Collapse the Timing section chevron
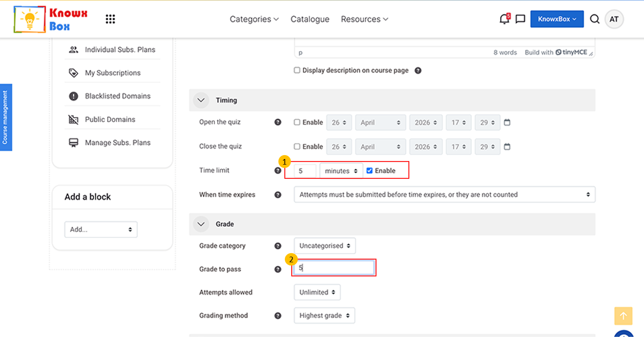 click(201, 100)
